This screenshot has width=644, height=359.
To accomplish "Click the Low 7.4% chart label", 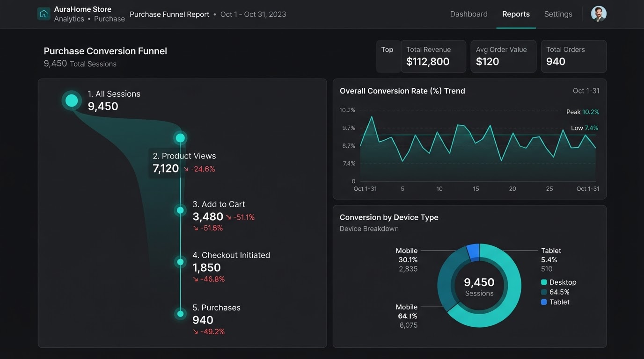I will [585, 128].
